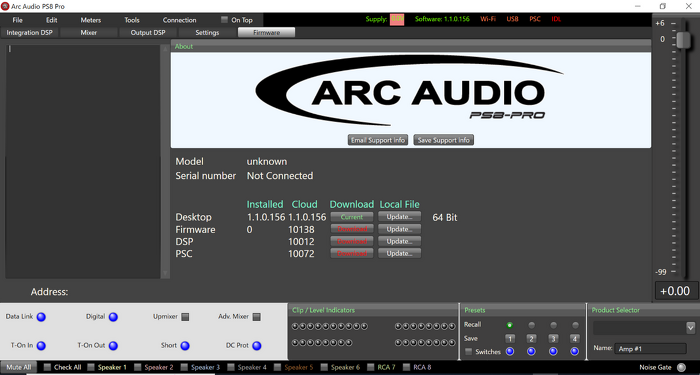
Task: Click Update... for the PSC row
Action: [x=400, y=253]
